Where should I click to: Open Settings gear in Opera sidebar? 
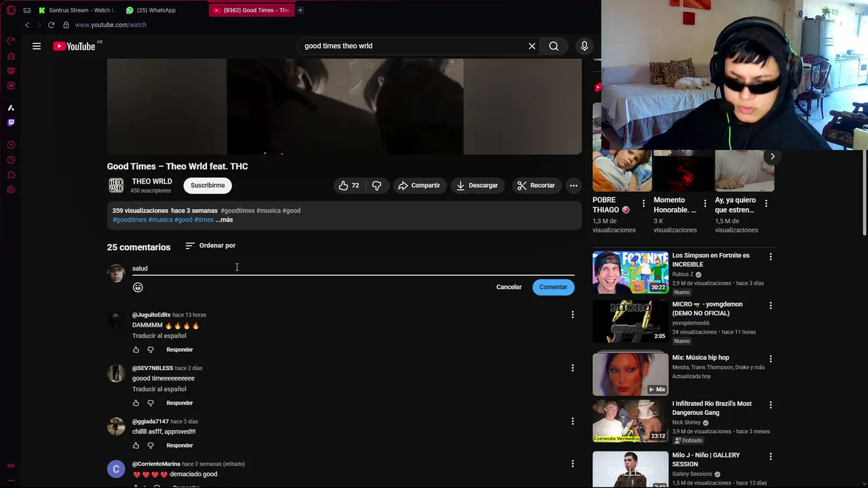(11, 190)
